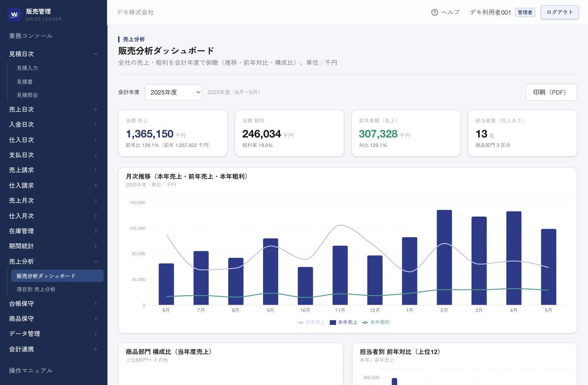Expand the 仕入請求 menu section
This screenshot has height=385, width=588.
[54, 186]
